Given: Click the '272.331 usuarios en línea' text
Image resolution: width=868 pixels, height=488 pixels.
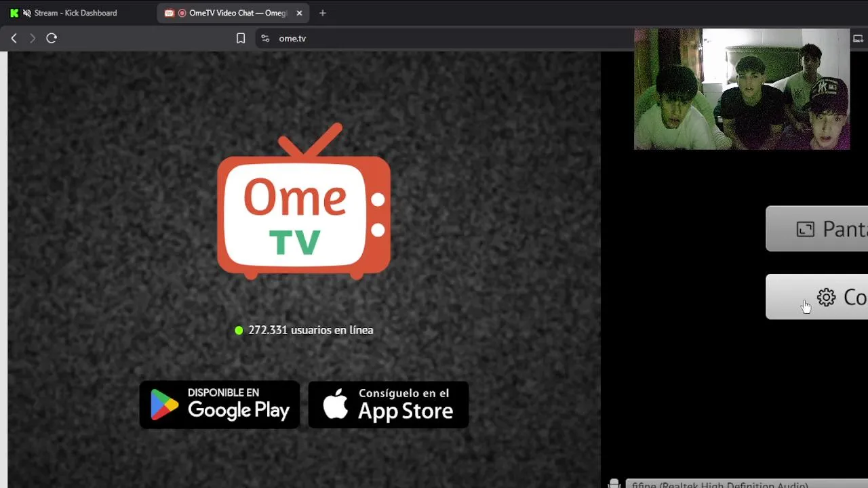Looking at the screenshot, I should click(x=311, y=330).
